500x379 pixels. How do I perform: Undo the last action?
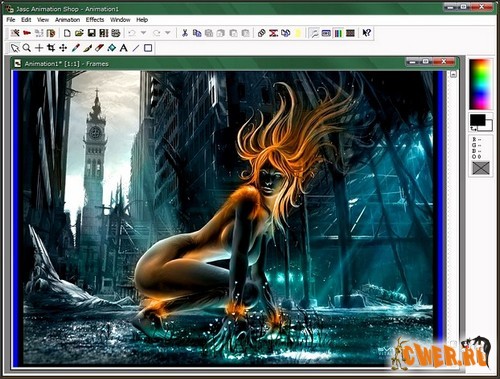132,33
